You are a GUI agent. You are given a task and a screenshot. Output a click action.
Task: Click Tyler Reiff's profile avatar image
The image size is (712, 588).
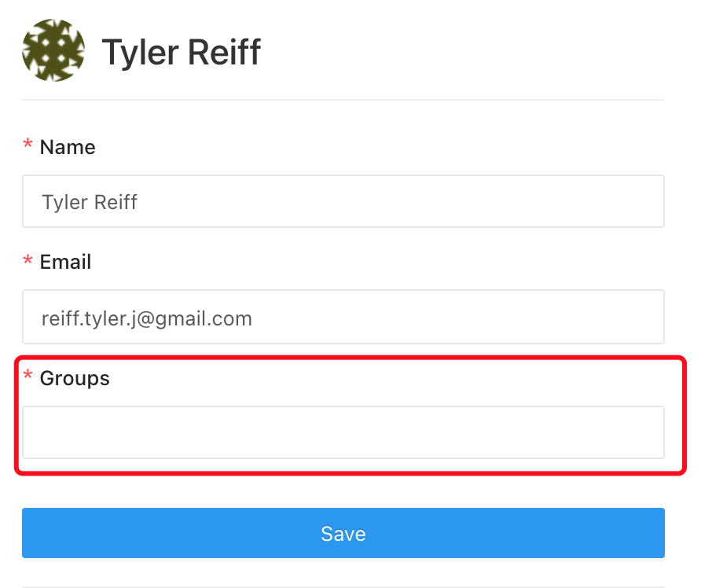tap(53, 50)
